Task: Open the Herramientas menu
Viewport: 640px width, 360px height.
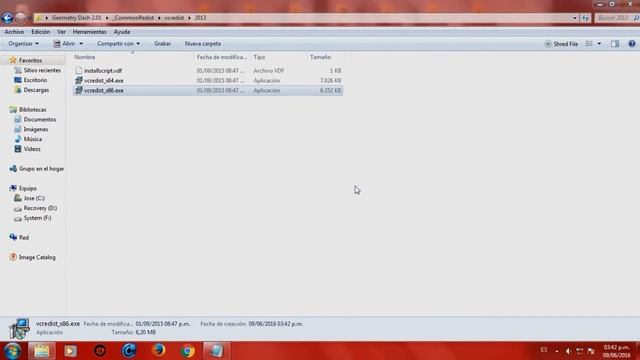Action: 89,32
